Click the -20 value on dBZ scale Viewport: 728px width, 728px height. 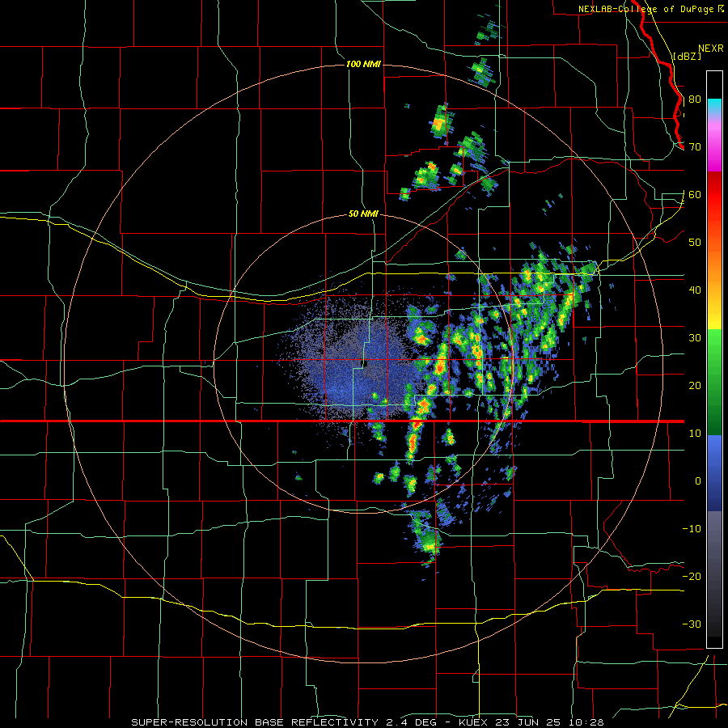pyautogui.click(x=692, y=576)
